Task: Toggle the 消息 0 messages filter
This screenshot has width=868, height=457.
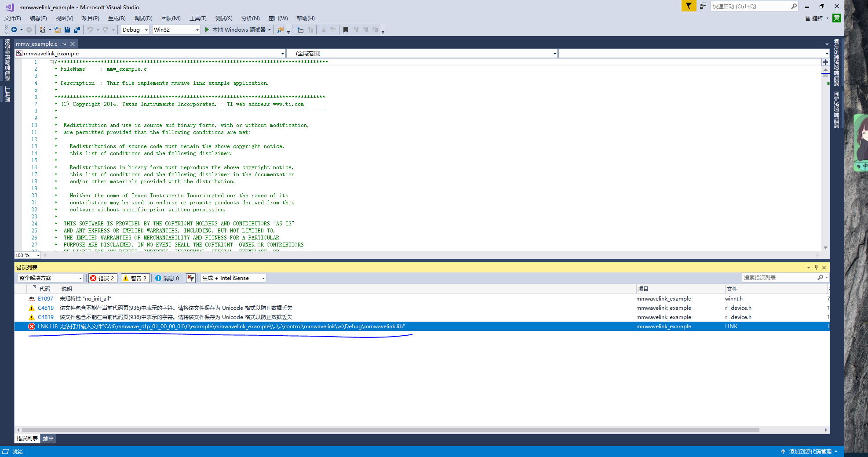Action: pyautogui.click(x=167, y=278)
